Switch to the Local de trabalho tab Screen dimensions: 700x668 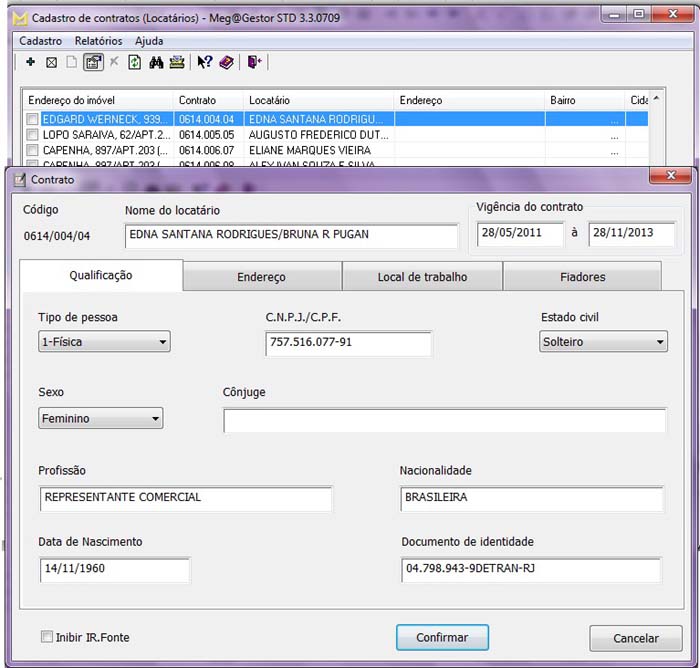(x=422, y=277)
